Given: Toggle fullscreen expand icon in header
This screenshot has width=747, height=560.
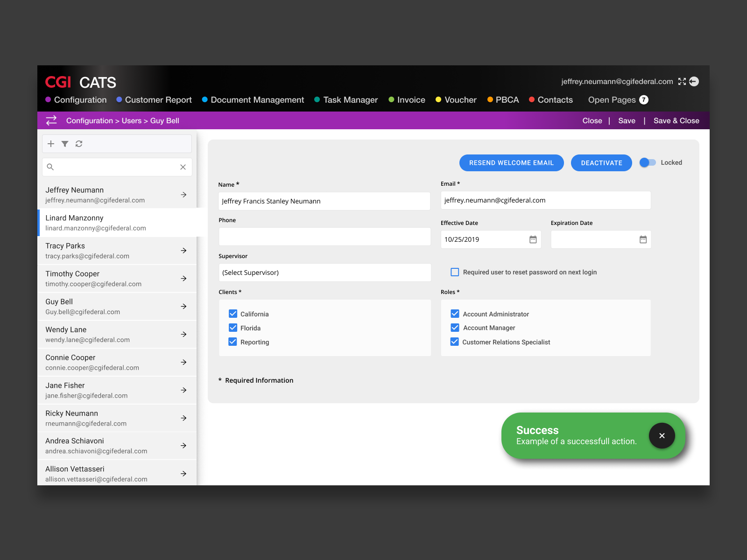Looking at the screenshot, I should pos(682,82).
